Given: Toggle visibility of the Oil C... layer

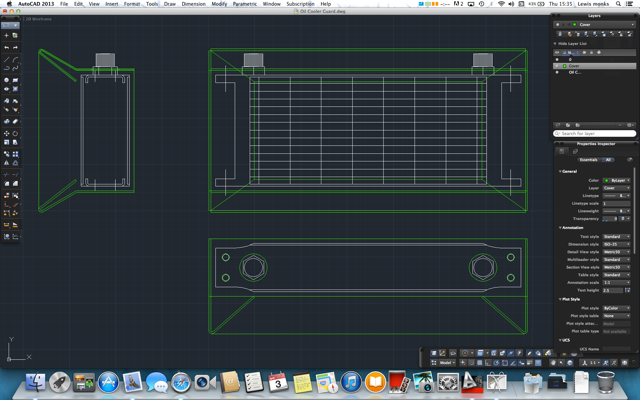Looking at the screenshot, I should (558, 73).
